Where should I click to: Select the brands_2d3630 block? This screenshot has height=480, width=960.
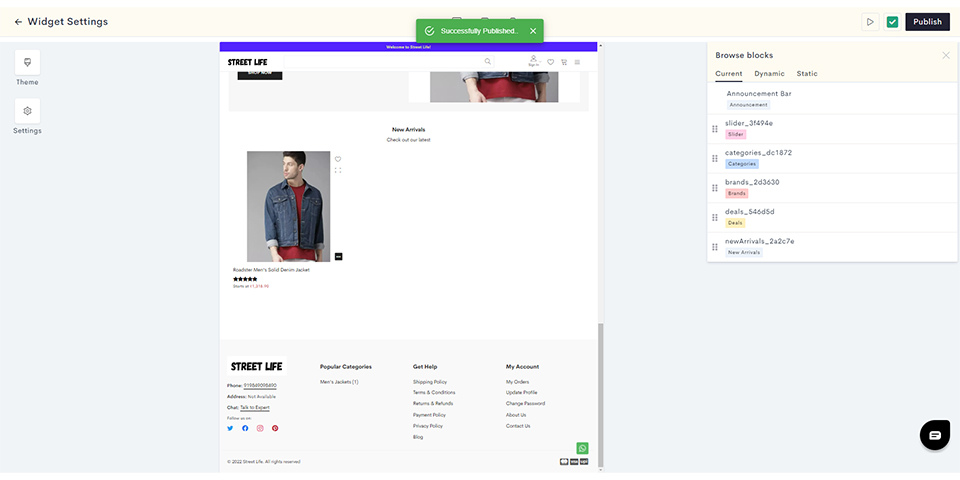(832, 187)
